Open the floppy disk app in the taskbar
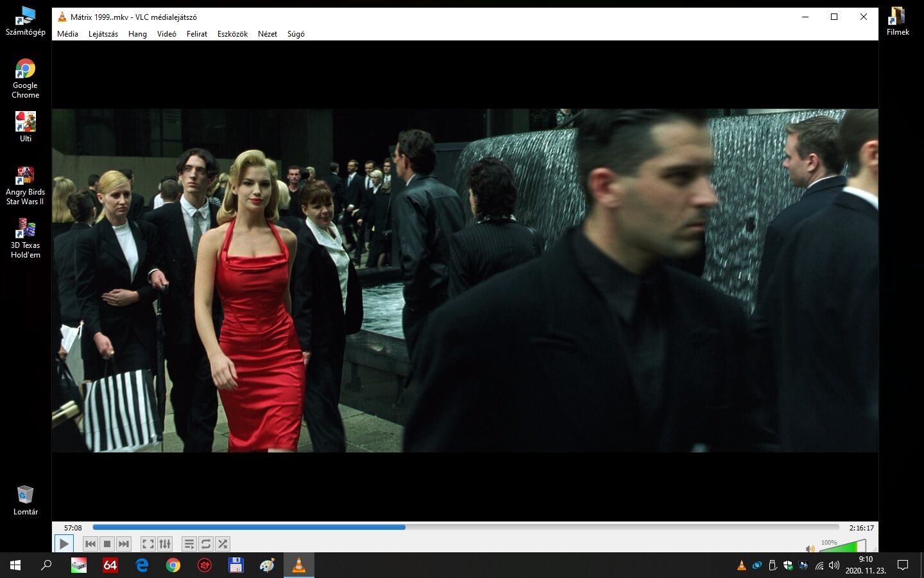Screen dimensions: 924x578 point(236,565)
